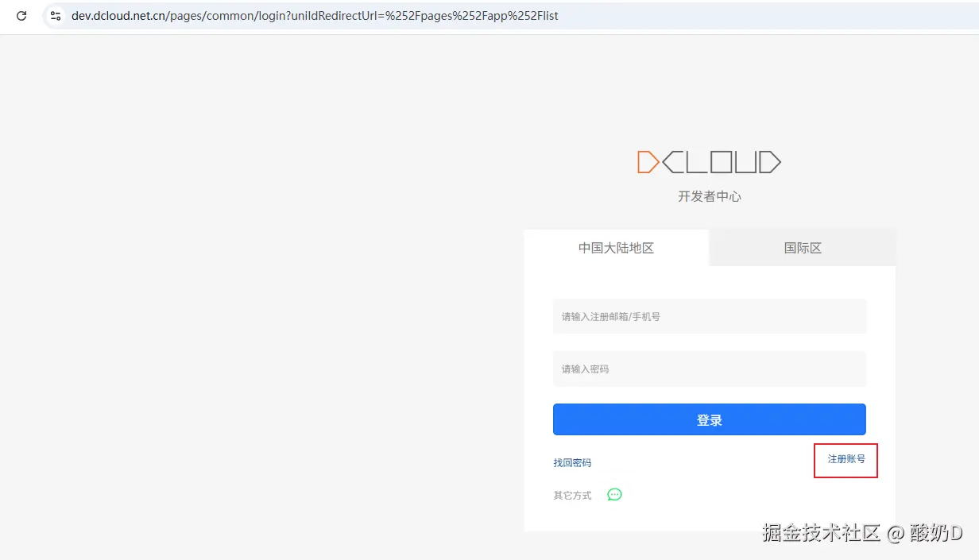Open the 找回密码 link
979x560 pixels.
(x=572, y=462)
